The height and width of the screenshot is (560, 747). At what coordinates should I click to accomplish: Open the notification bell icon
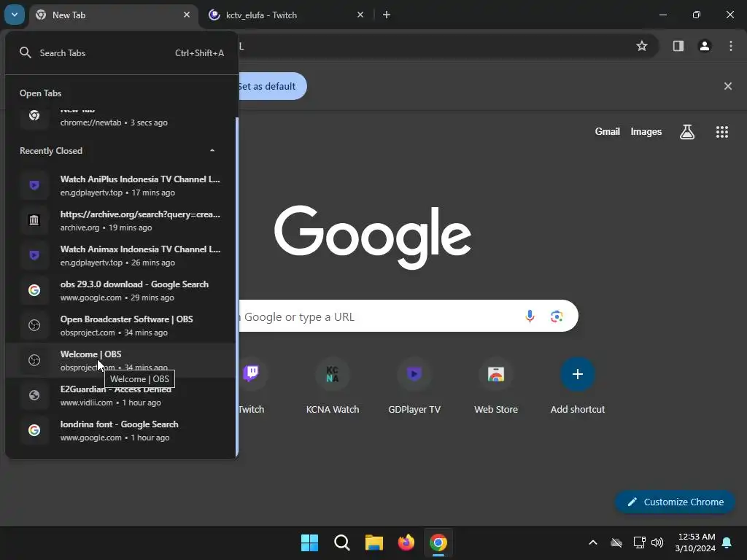(727, 542)
